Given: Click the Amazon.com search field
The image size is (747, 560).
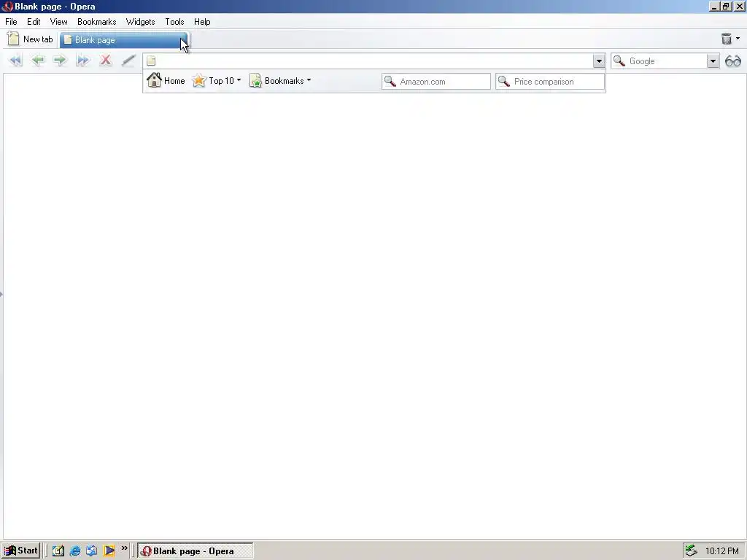Looking at the screenshot, I should tap(436, 82).
